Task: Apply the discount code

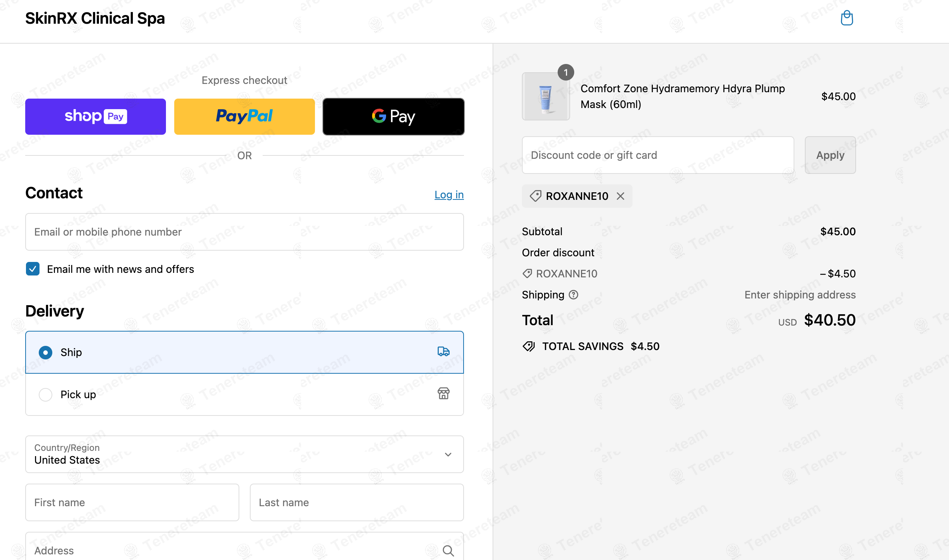Action: (x=830, y=155)
